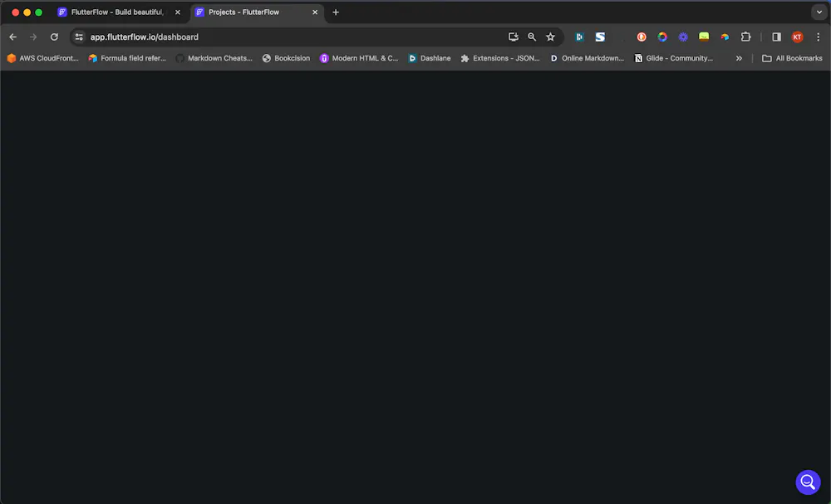
Task: Click the yellow-green note extension icon
Action: [704, 37]
